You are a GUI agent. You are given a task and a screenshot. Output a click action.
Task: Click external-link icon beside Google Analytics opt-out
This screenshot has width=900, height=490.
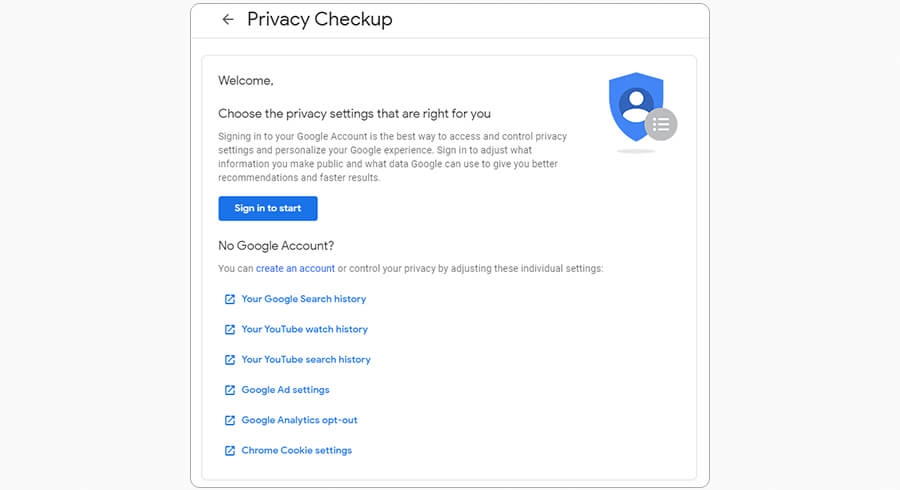[x=230, y=420]
